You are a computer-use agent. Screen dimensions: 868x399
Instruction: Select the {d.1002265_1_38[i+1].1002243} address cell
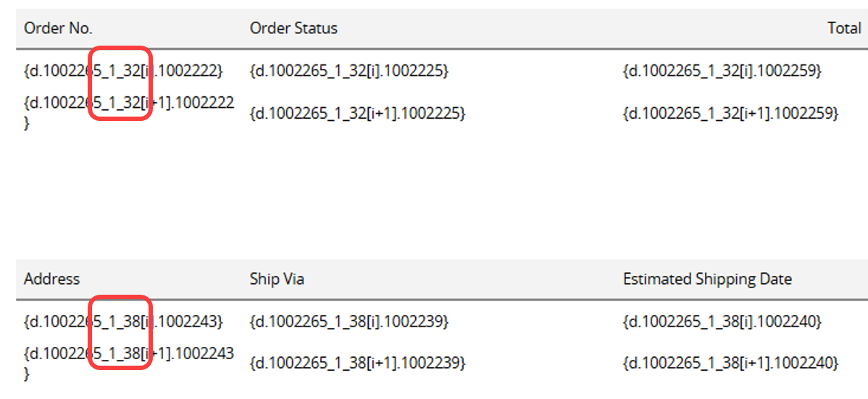pyautogui.click(x=129, y=363)
